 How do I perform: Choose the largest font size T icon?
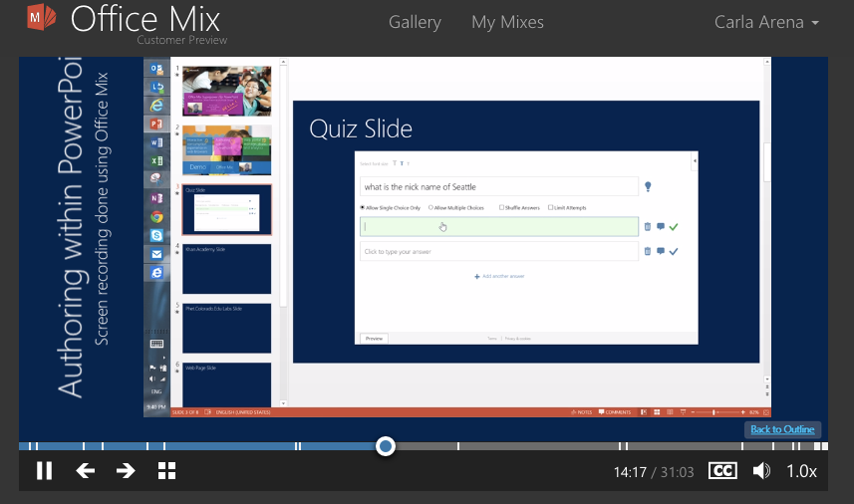[x=395, y=163]
